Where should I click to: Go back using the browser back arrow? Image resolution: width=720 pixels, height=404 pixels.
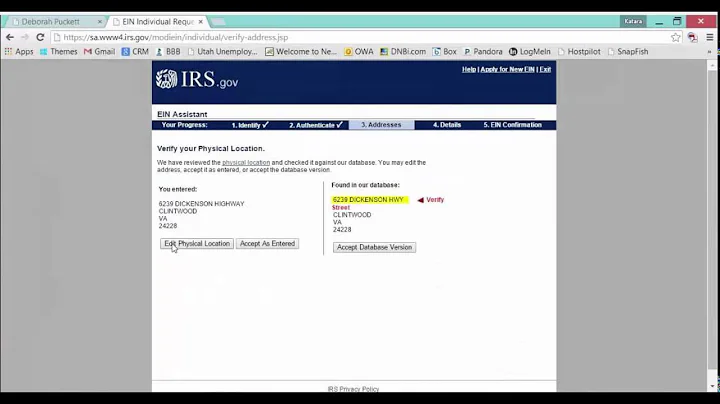click(10, 37)
